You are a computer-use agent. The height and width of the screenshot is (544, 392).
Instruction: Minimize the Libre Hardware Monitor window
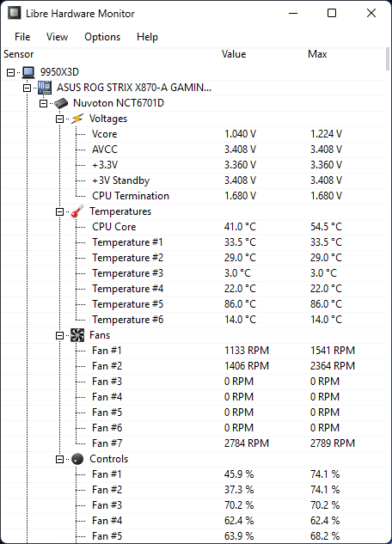[x=293, y=13]
